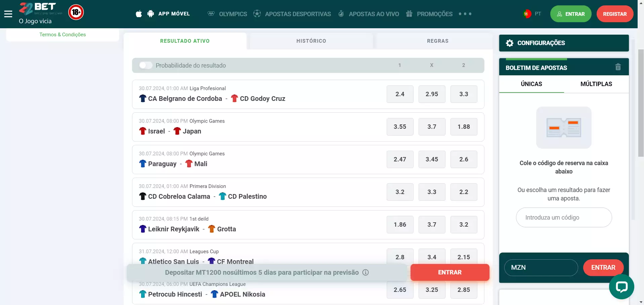
Task: Open the live chat bubble
Action: coord(621,287)
